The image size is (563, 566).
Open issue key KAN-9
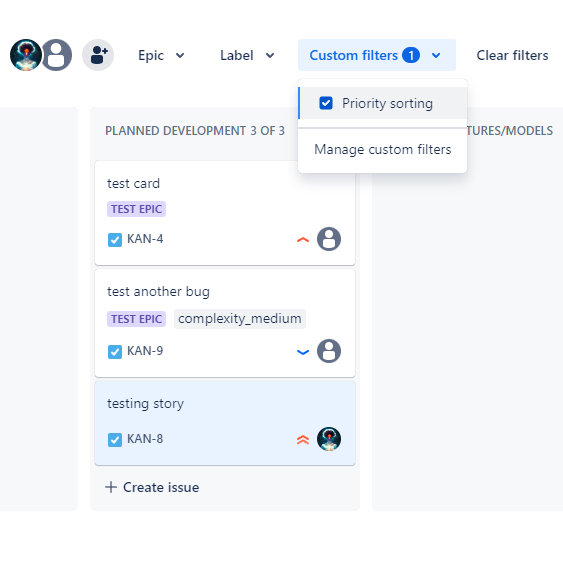[145, 351]
